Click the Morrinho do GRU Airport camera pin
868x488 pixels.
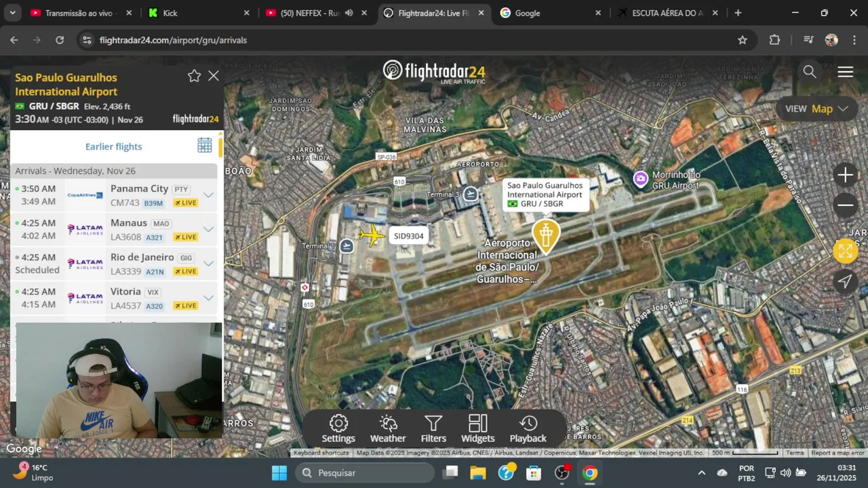tap(640, 178)
